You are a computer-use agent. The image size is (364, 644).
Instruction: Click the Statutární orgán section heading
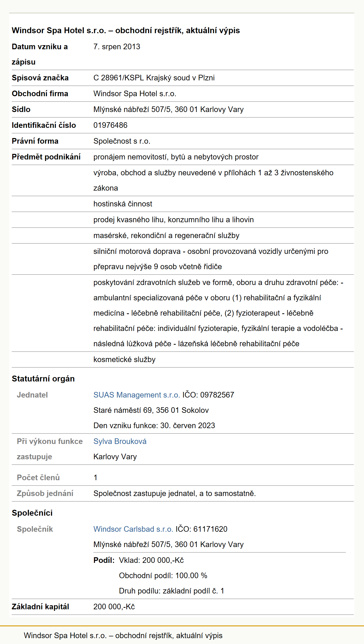(x=43, y=379)
